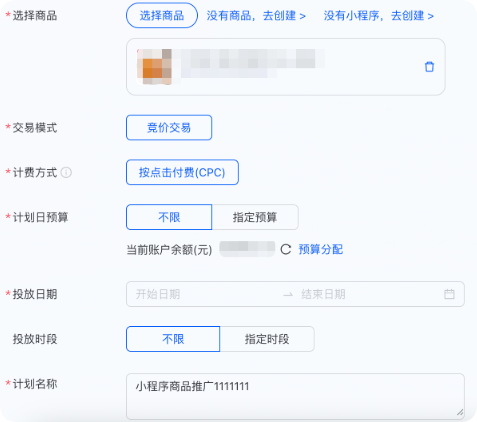Grab the plan name textarea resize handle
This screenshot has width=477, height=422.
(460, 413)
